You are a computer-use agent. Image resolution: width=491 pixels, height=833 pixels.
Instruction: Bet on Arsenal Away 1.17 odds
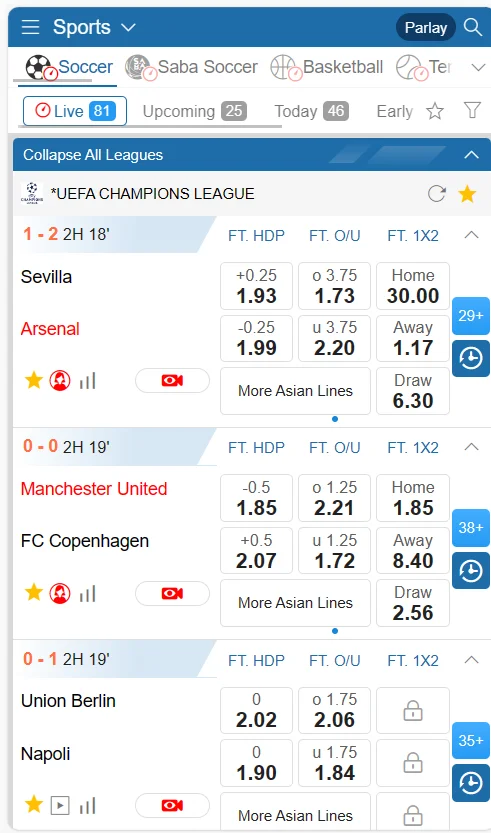(413, 338)
